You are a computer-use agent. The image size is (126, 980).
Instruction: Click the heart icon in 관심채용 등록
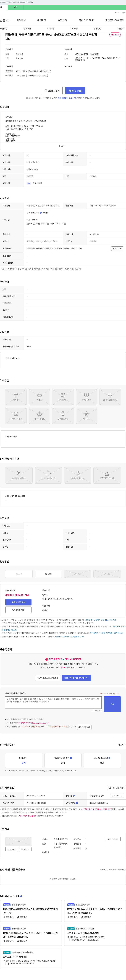click(x=46, y=91)
